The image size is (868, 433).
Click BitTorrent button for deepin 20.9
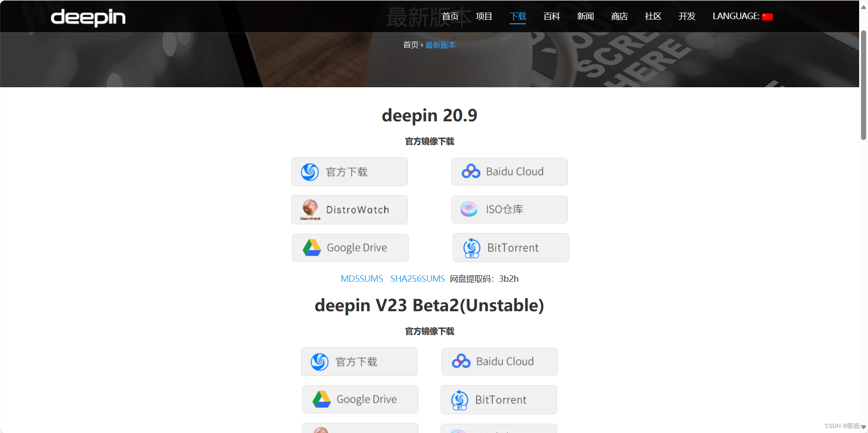tap(511, 248)
